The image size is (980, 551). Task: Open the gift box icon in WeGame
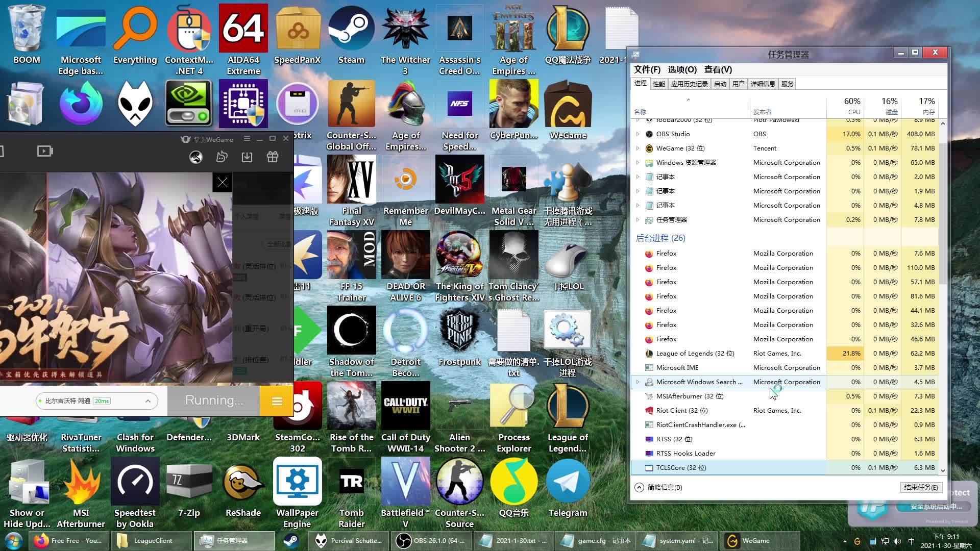pyautogui.click(x=273, y=157)
